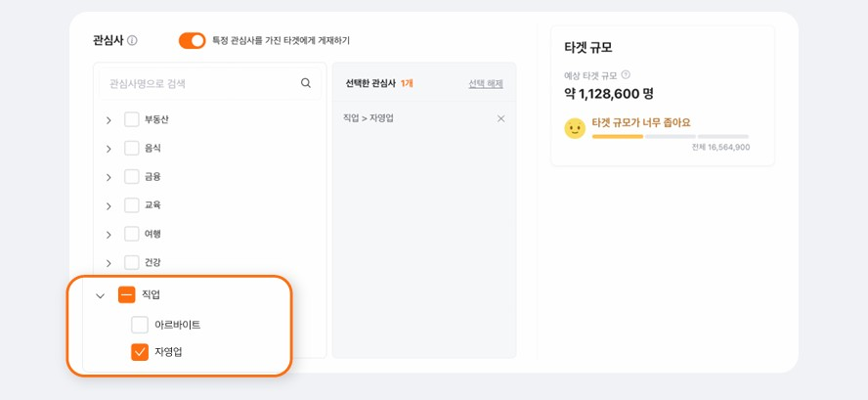Expand the 음식 category chevron

pos(108,149)
